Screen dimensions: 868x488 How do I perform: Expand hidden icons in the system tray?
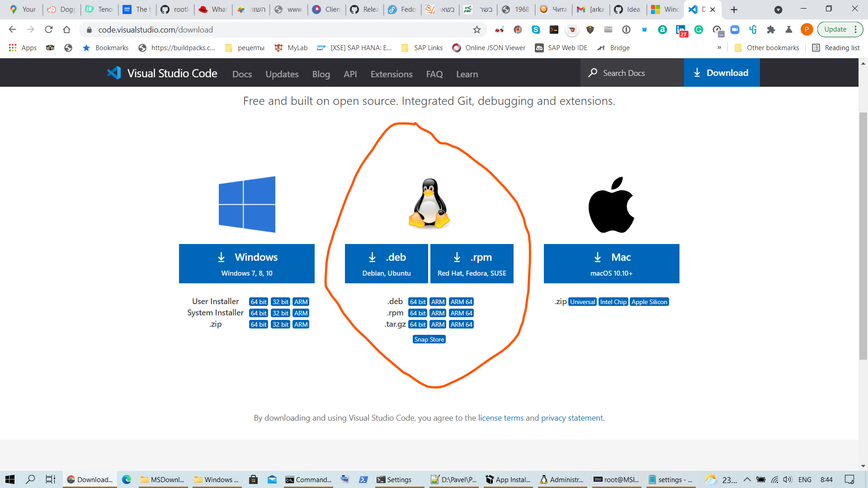(x=747, y=479)
